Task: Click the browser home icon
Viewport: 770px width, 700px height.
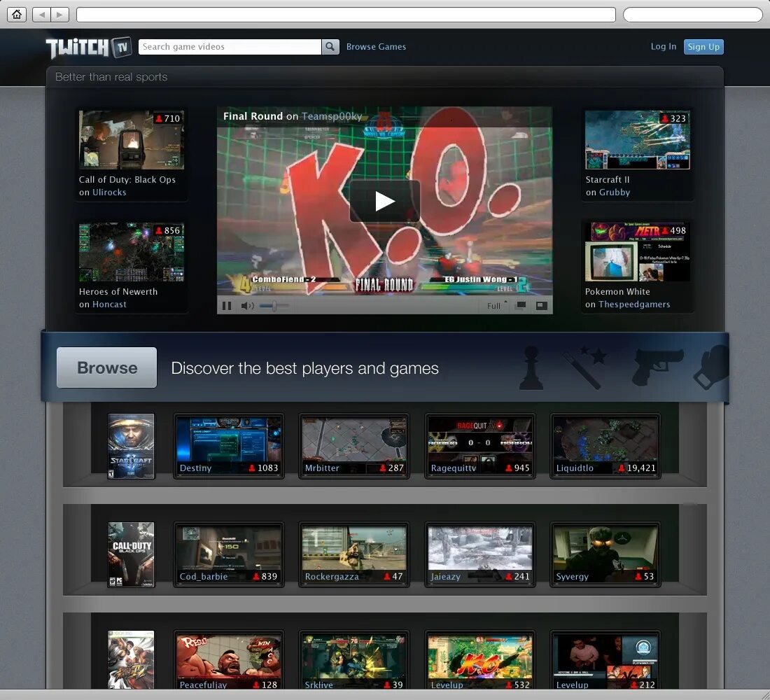Action: click(x=16, y=15)
